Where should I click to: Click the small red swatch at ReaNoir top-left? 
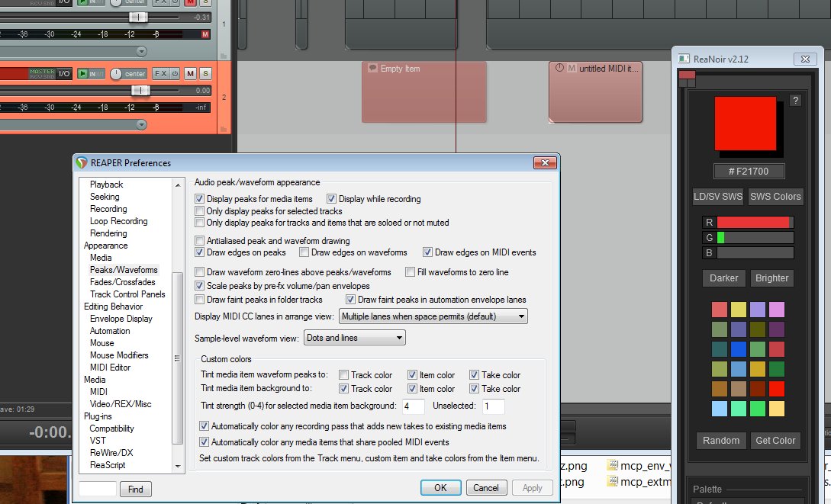coord(687,75)
